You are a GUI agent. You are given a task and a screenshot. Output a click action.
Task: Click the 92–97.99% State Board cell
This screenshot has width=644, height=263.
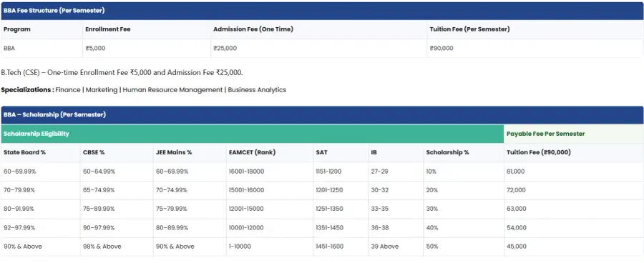coord(41,228)
